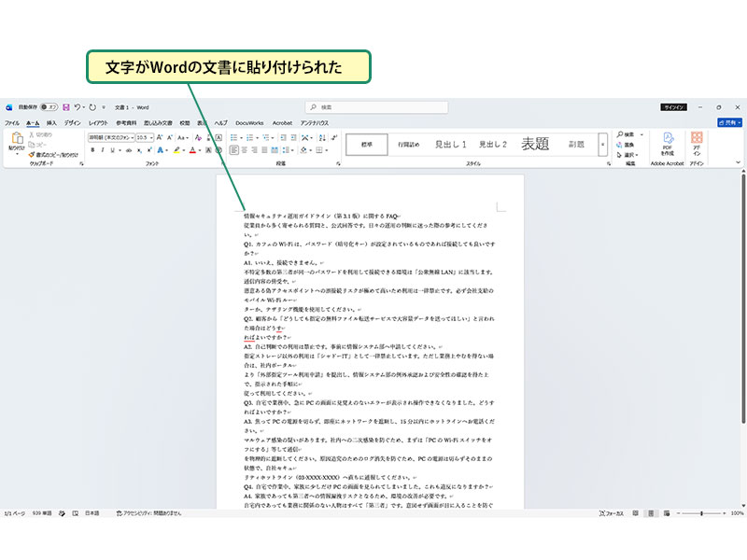Screen dimensions: 747x560
Task: Apply the 表題 title style
Action: tap(535, 144)
